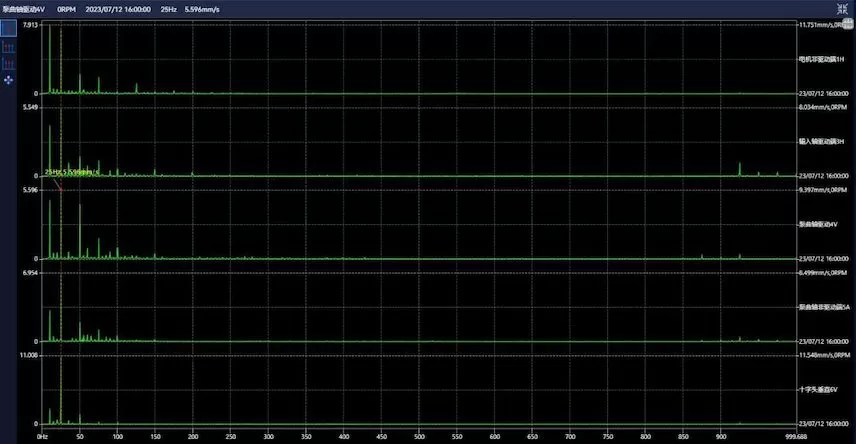Select the four-arrow pan tool icon
This screenshot has width=856, height=444.
point(8,78)
